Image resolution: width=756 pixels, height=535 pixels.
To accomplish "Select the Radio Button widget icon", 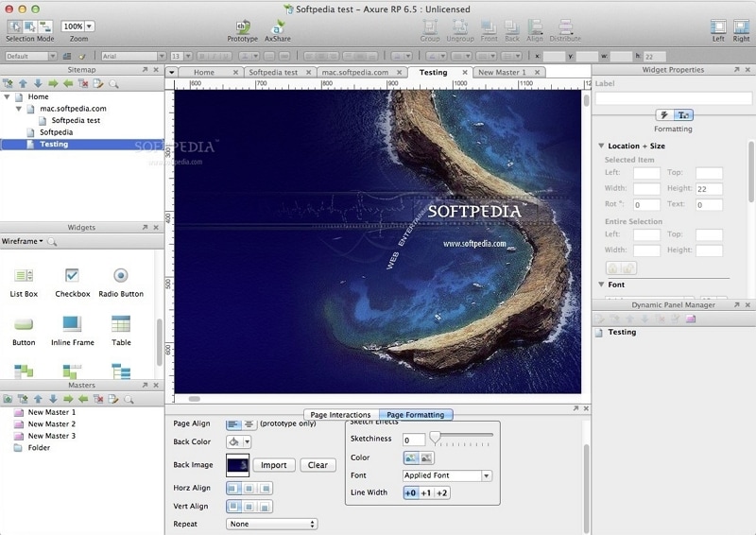I will pyautogui.click(x=121, y=276).
